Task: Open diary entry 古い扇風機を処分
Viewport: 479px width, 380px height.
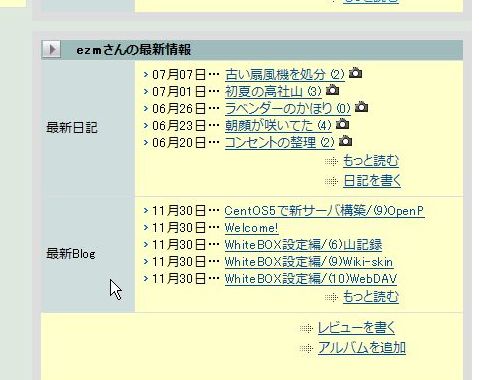Action: pyautogui.click(x=285, y=75)
